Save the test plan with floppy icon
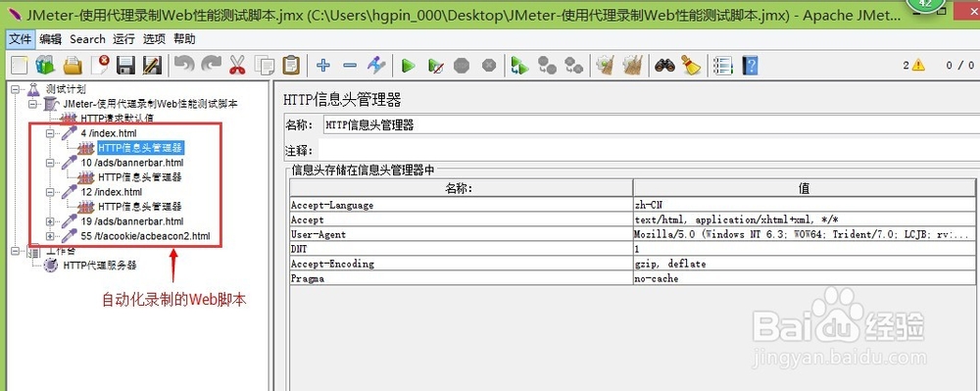The width and height of the screenshot is (980, 391). tap(126, 65)
